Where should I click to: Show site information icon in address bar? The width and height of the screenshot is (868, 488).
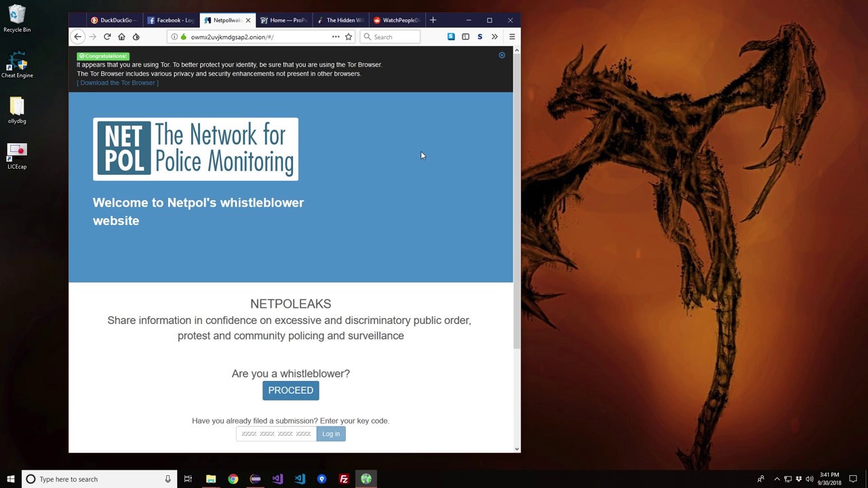(174, 37)
